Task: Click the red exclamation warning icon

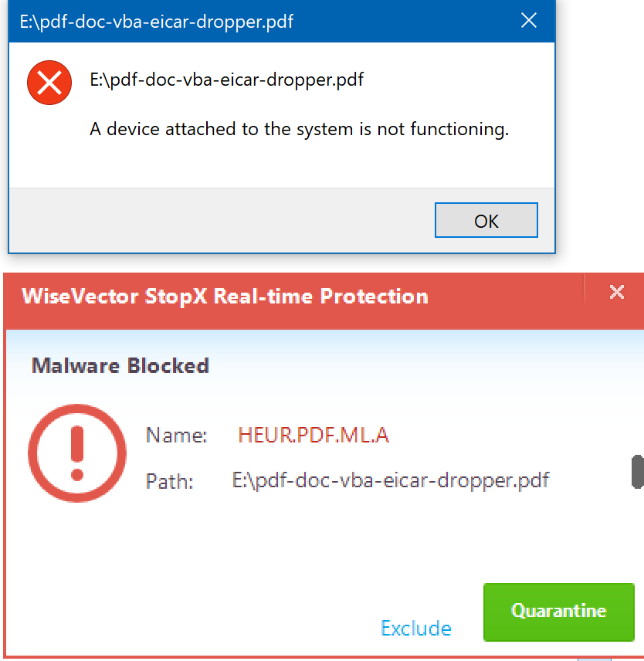Action: tap(76, 454)
